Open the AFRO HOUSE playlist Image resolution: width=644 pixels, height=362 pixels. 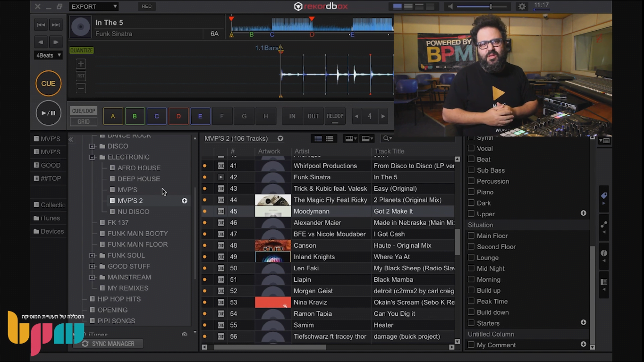click(139, 168)
